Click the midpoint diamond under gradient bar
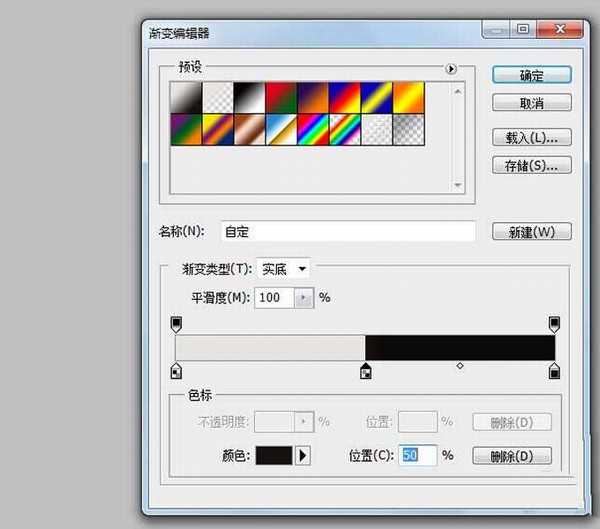 [459, 366]
